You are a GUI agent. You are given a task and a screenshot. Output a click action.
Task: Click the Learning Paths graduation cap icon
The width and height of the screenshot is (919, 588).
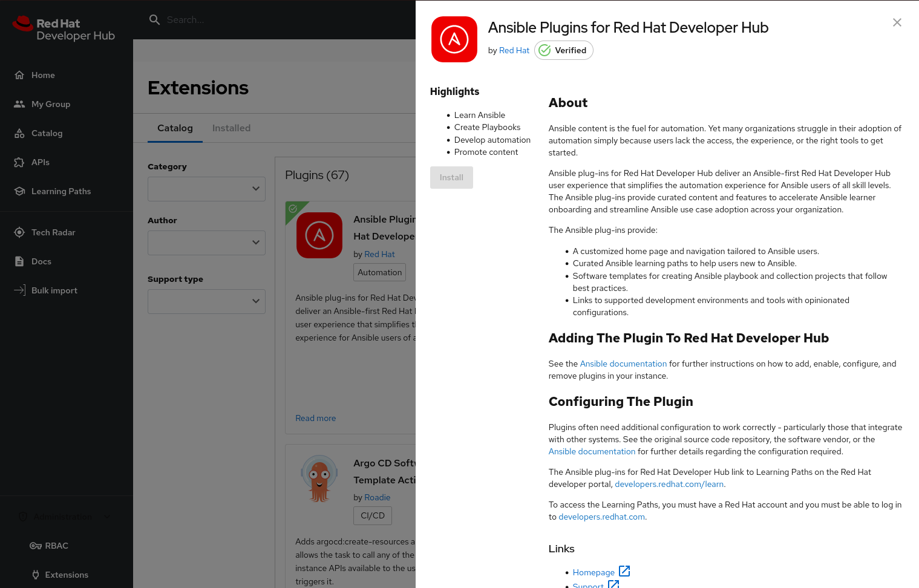(x=19, y=191)
